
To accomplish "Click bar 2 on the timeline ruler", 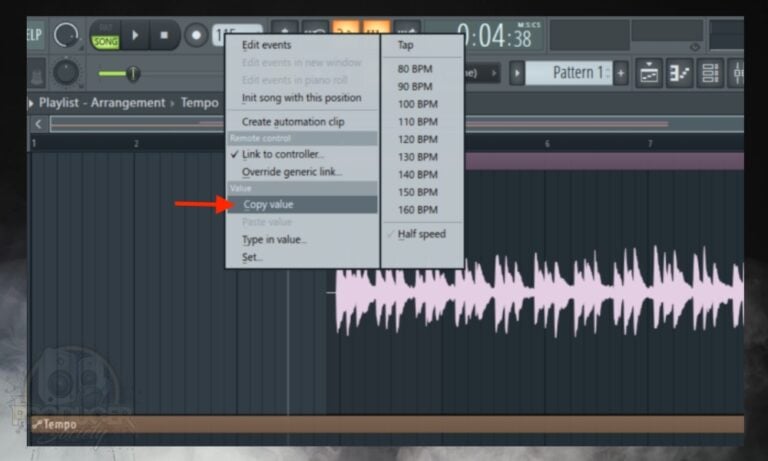I will [x=136, y=144].
